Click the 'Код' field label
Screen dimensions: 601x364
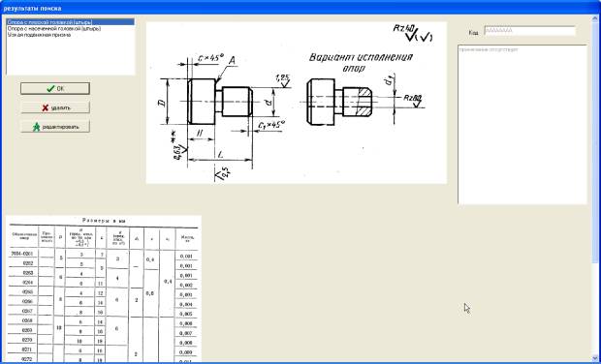coord(473,33)
